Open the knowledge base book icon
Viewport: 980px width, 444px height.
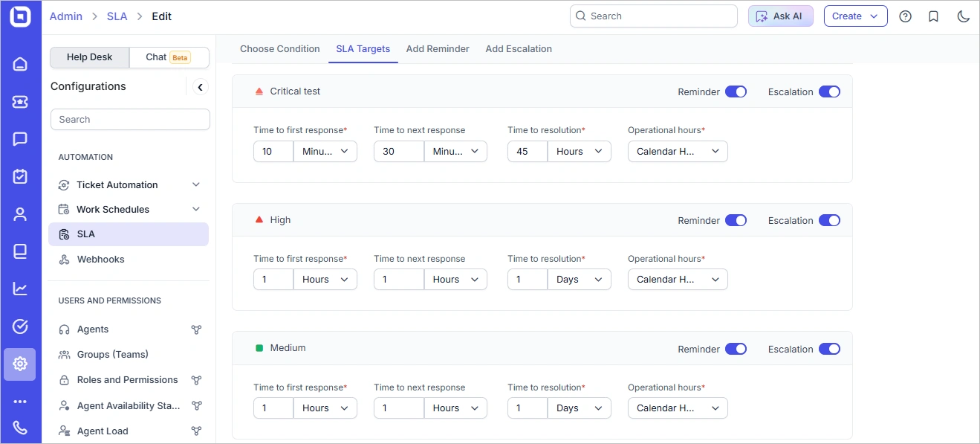tap(20, 251)
